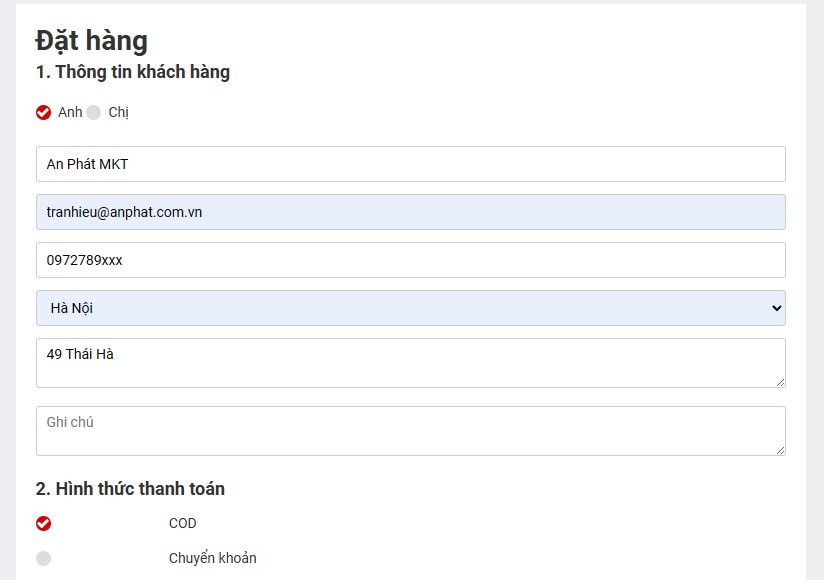Click the email field with tranhieu@anphat.com.vn
The width and height of the screenshot is (824, 580).
(411, 212)
